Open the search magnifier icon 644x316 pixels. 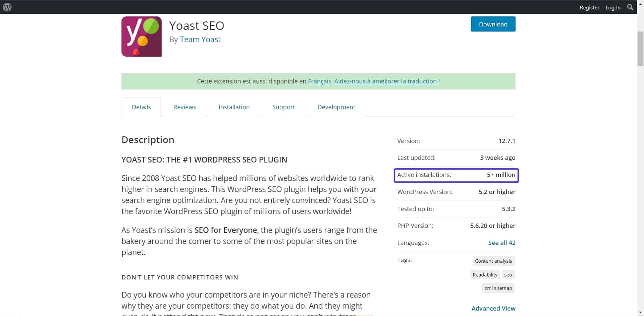[630, 7]
